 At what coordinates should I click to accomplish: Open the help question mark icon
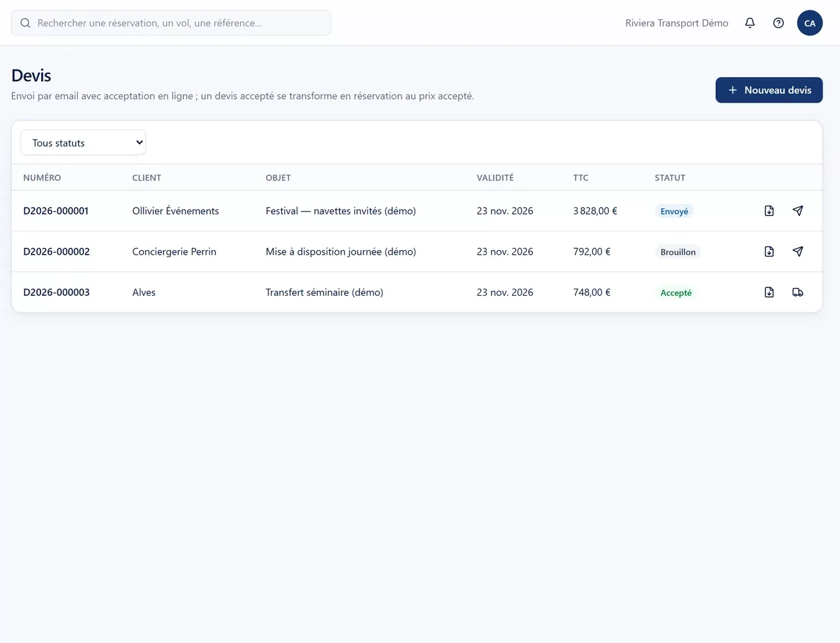(x=778, y=23)
